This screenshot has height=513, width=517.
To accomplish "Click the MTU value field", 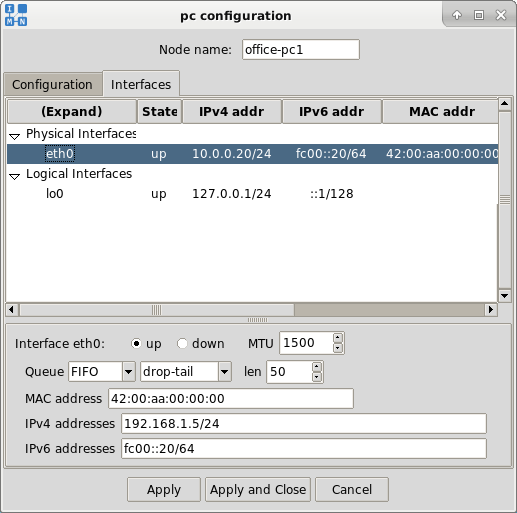I will (x=306, y=343).
